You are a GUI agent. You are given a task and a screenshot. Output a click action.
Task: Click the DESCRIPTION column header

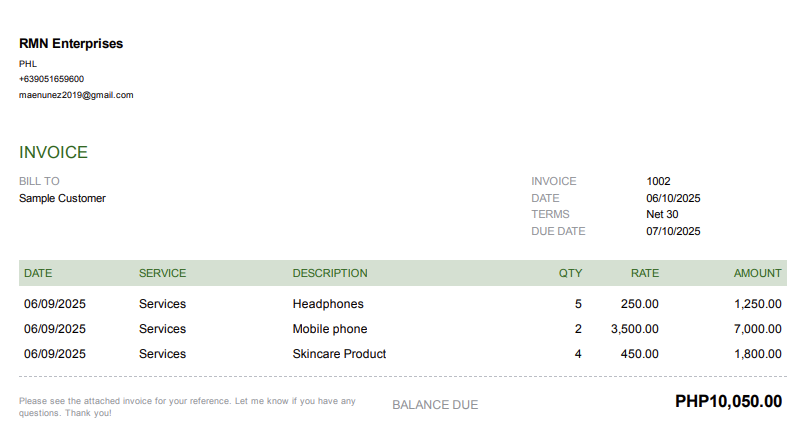330,273
